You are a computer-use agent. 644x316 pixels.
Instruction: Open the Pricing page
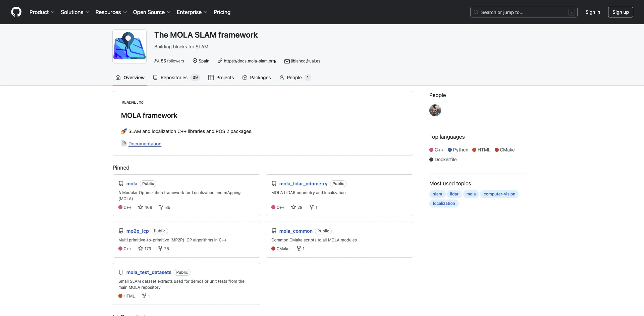[222, 12]
